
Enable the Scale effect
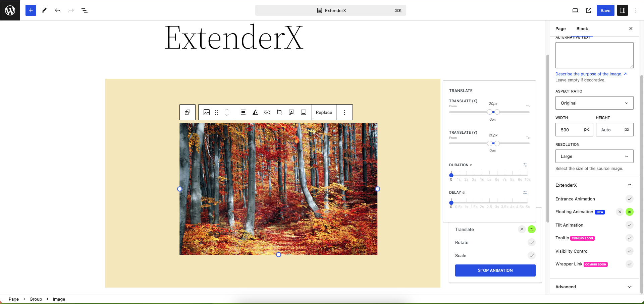tap(532, 255)
